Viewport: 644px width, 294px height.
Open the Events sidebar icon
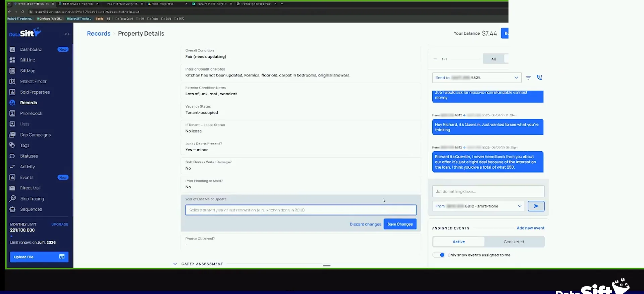point(12,177)
